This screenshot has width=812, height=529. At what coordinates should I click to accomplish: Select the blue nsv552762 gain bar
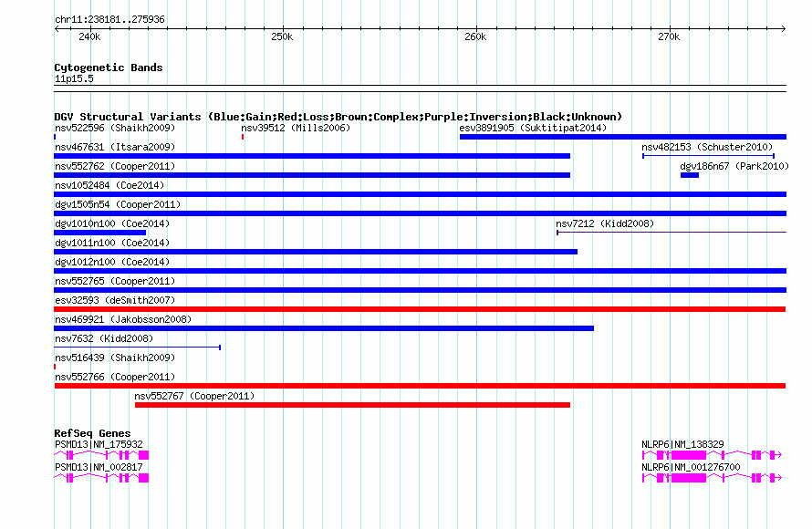tap(312, 175)
